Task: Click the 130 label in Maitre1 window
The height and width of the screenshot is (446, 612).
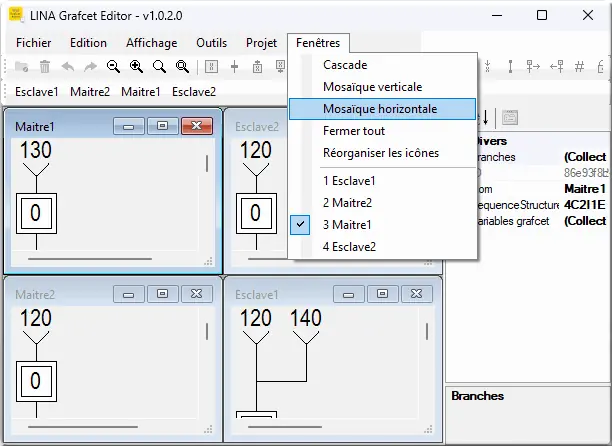Action: [x=36, y=150]
